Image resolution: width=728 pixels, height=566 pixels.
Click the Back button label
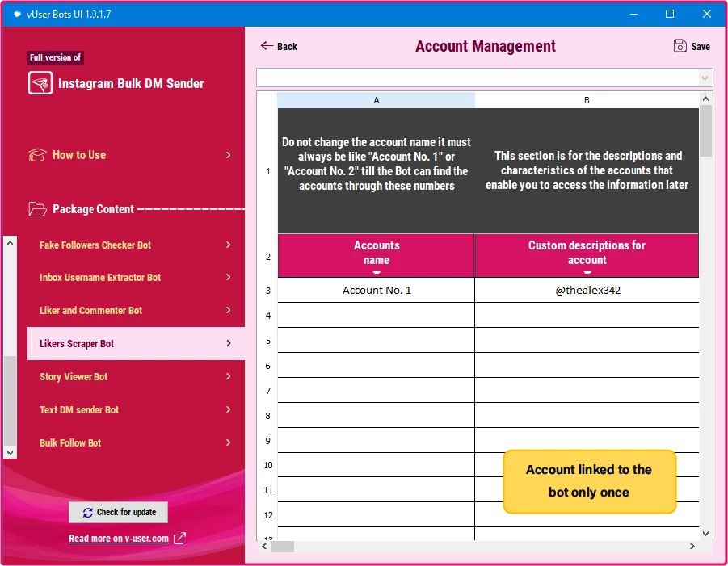pyautogui.click(x=287, y=46)
